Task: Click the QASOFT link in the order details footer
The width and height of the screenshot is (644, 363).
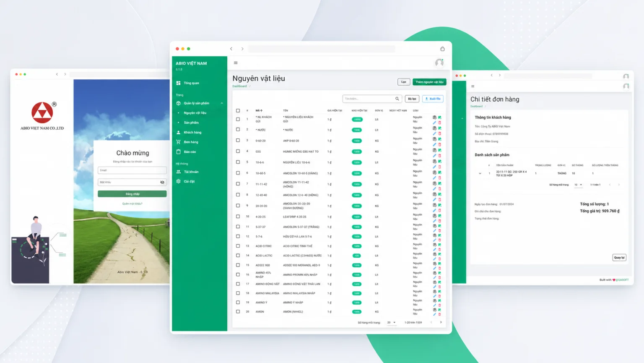Action: coord(622,280)
